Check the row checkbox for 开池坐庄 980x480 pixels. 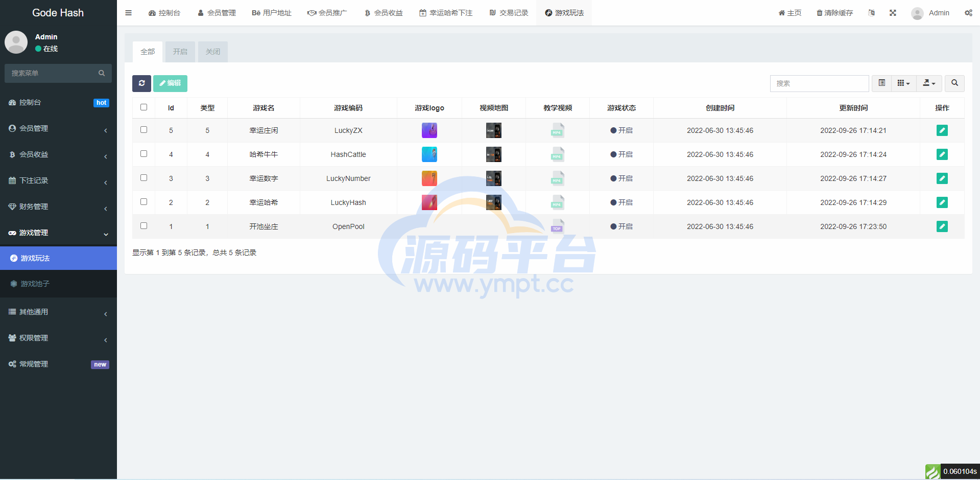tap(144, 226)
